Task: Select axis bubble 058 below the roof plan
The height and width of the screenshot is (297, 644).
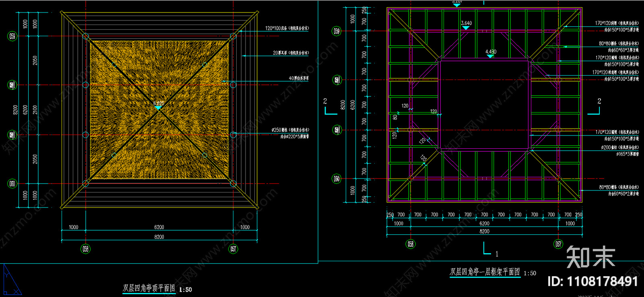Action: click(85, 249)
